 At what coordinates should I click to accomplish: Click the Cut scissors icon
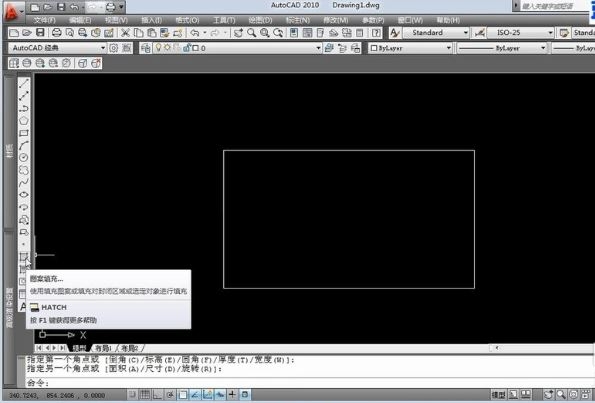pos(125,33)
